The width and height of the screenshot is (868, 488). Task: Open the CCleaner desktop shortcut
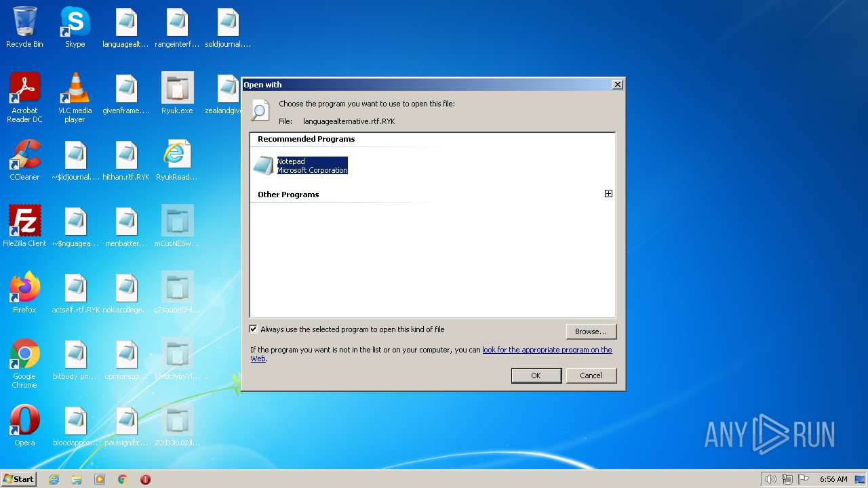[x=24, y=160]
